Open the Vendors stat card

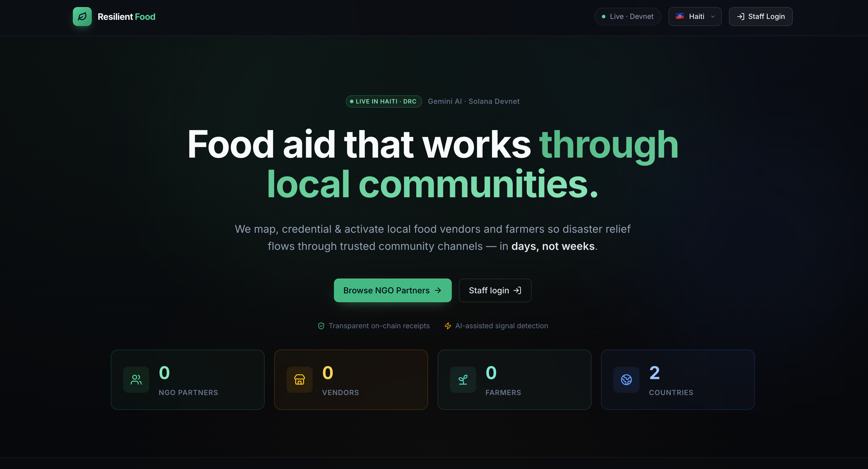[x=351, y=379]
